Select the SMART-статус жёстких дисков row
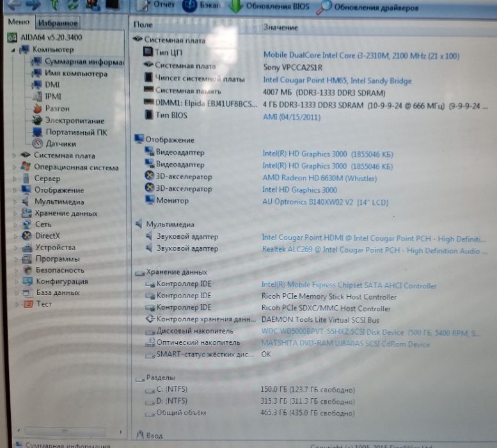This screenshot has height=448, width=497. tap(207, 355)
